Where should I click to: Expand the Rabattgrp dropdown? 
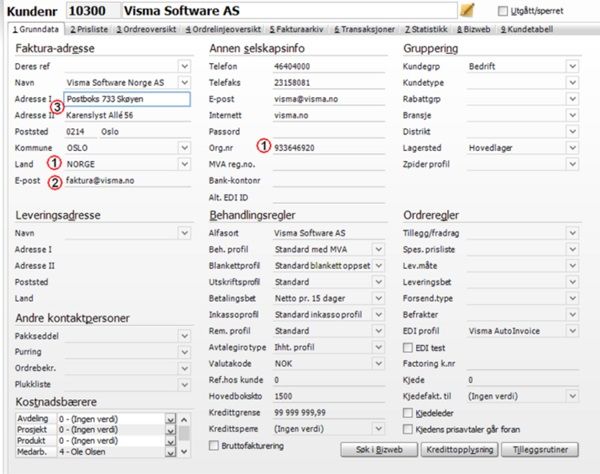[572, 99]
